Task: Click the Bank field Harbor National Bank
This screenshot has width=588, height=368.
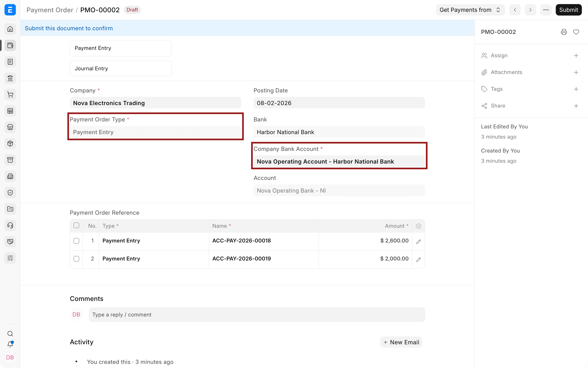Action: 339,132
